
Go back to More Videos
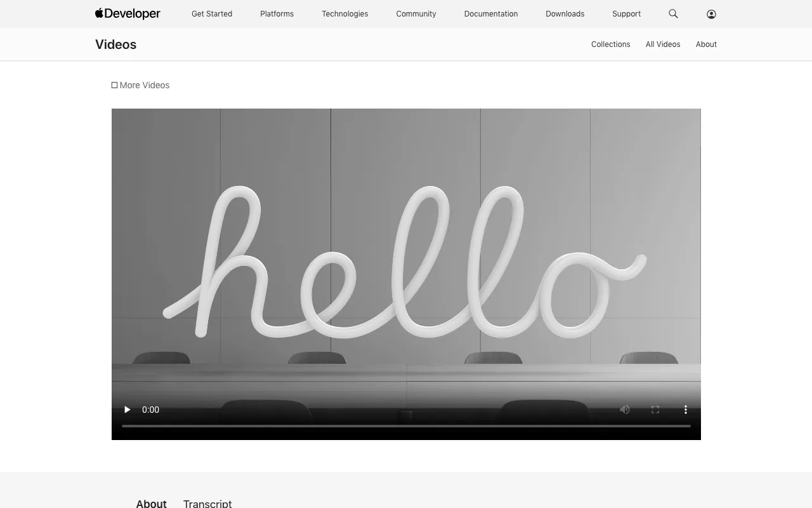[140, 85]
